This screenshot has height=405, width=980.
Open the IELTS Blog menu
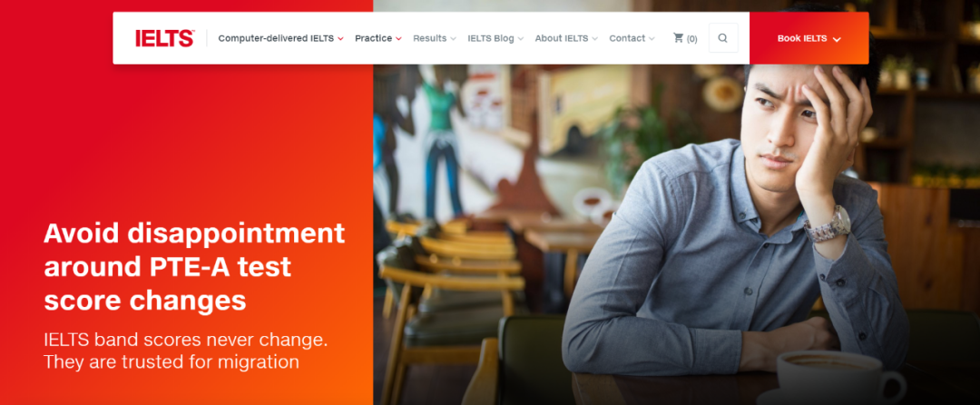click(x=491, y=38)
